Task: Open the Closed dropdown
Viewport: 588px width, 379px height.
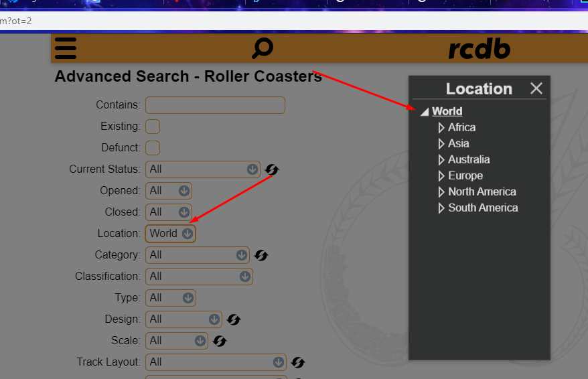Action: click(x=169, y=212)
